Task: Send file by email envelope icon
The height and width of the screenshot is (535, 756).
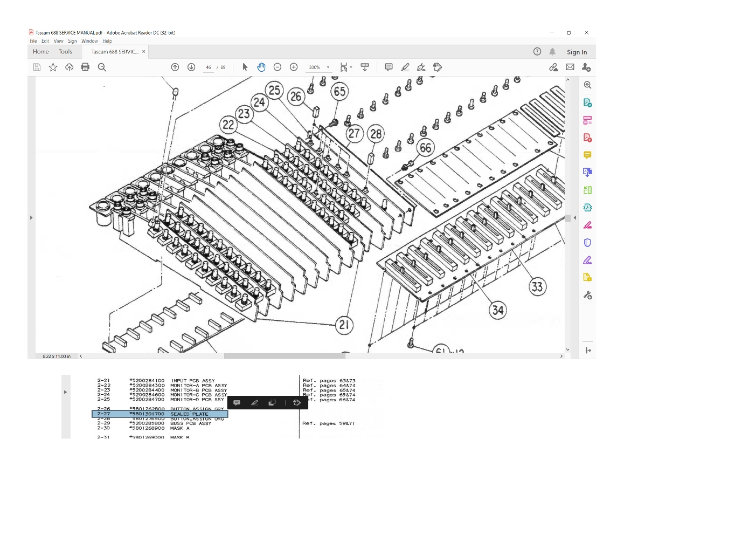Action: coord(570,67)
